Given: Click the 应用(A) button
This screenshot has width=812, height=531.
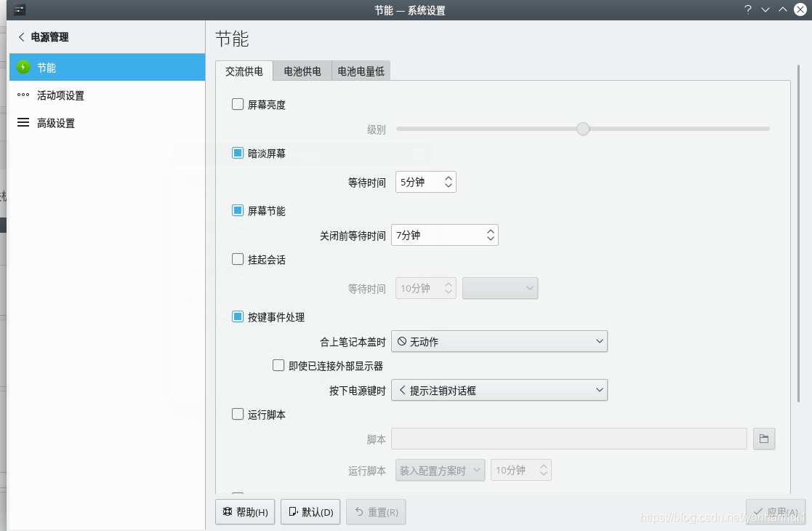Looking at the screenshot, I should point(776,512).
